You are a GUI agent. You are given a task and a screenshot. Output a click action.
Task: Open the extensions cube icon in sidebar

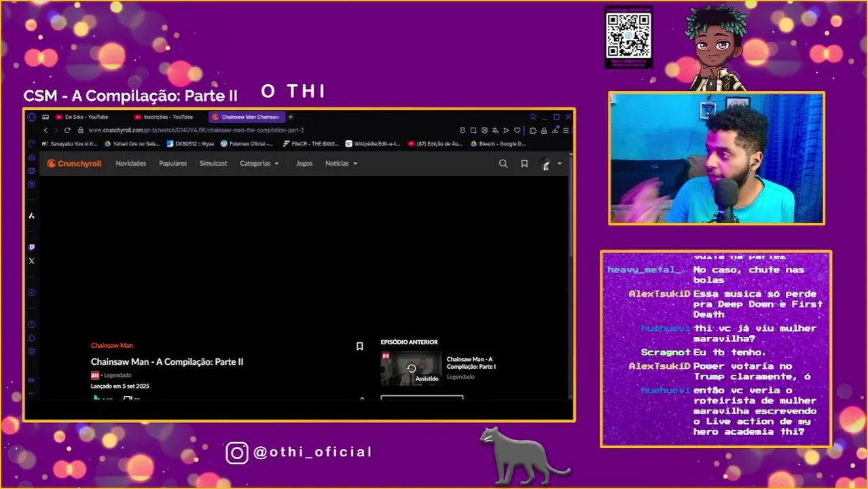pyautogui.click(x=31, y=338)
